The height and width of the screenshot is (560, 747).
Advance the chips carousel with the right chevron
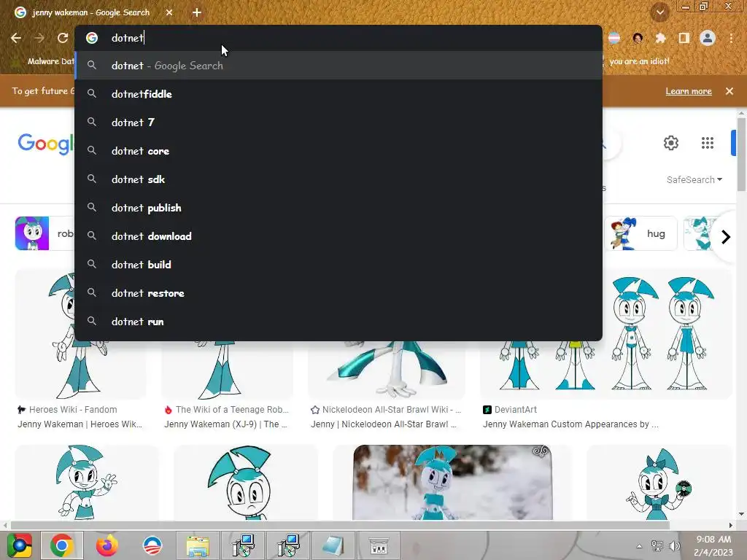point(726,237)
